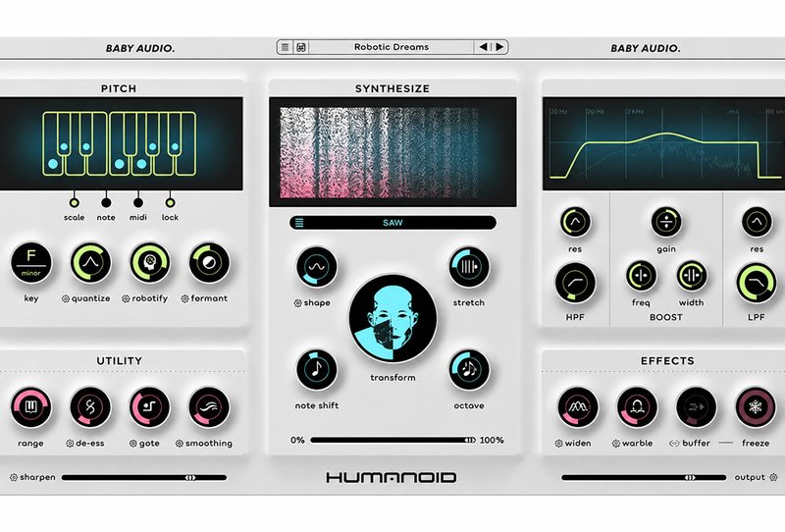The height and width of the screenshot is (532, 785).
Task: Toggle the scale mode switch
Action: click(75, 202)
